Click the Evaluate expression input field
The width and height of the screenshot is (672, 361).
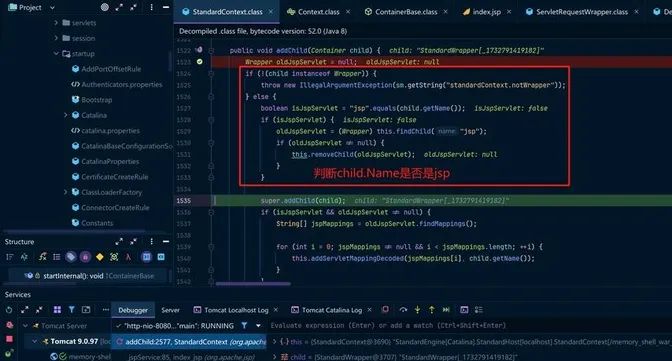point(469,326)
